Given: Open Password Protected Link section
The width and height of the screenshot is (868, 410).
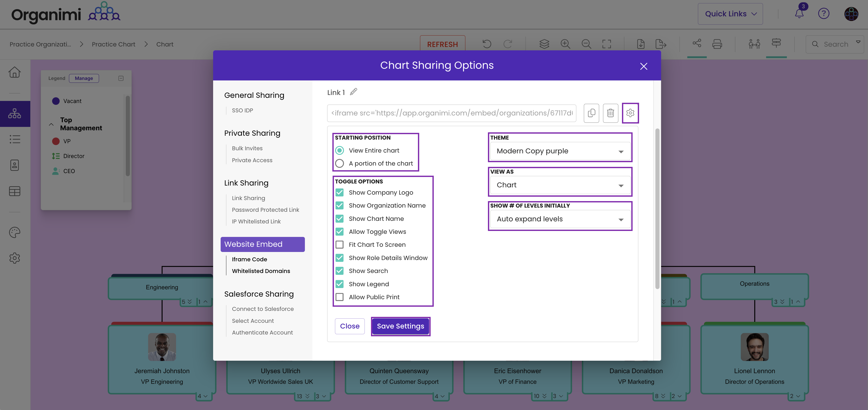Looking at the screenshot, I should click(x=265, y=210).
